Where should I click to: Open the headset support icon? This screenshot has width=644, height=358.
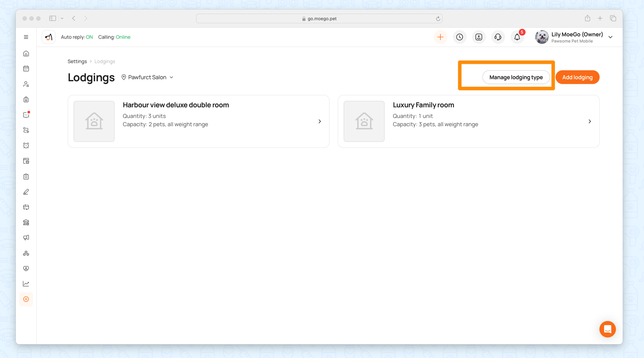[x=498, y=37]
